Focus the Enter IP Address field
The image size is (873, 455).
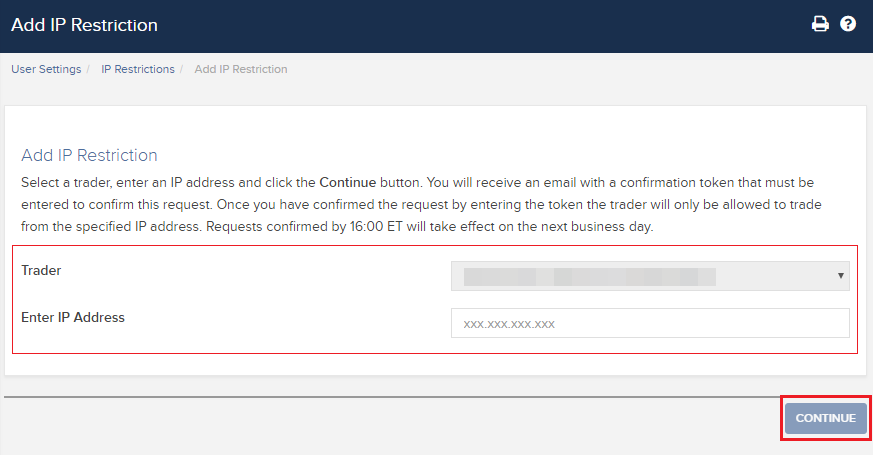[x=650, y=323]
